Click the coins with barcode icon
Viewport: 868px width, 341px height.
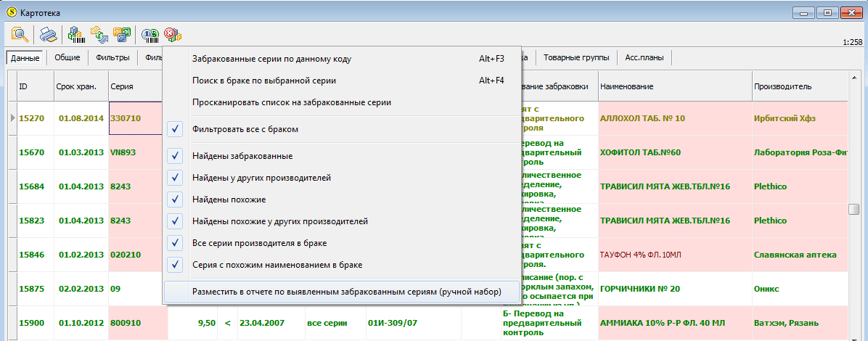coord(150,34)
